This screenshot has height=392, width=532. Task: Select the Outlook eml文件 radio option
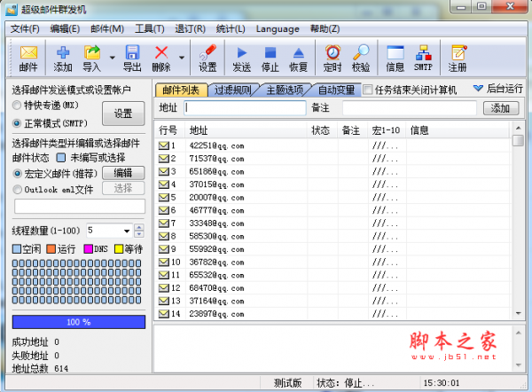18,189
